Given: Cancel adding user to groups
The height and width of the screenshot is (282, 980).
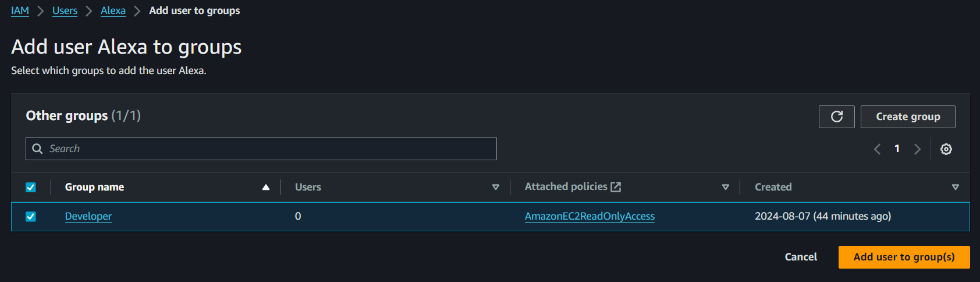Looking at the screenshot, I should [801, 257].
